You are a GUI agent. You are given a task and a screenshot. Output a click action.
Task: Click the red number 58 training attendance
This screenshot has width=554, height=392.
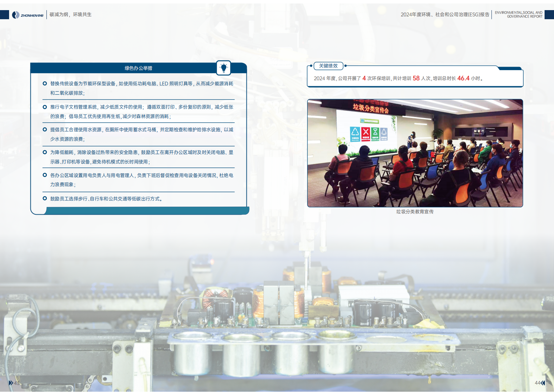click(416, 78)
